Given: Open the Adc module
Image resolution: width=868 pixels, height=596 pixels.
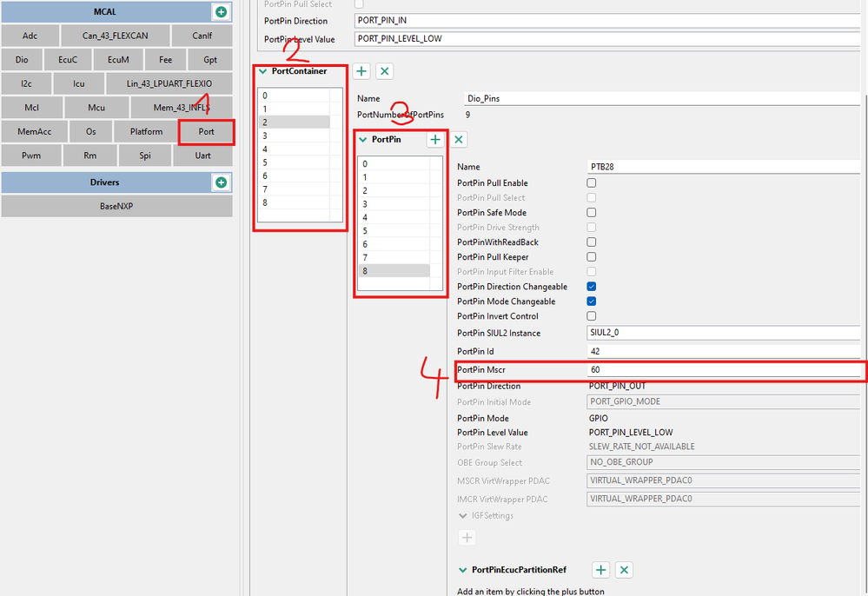Looking at the screenshot, I should [x=30, y=36].
